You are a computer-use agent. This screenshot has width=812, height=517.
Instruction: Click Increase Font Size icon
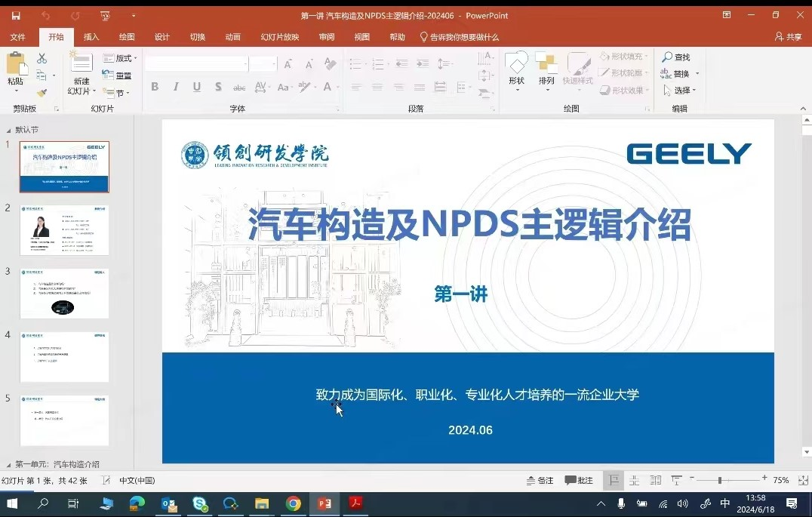[288, 63]
